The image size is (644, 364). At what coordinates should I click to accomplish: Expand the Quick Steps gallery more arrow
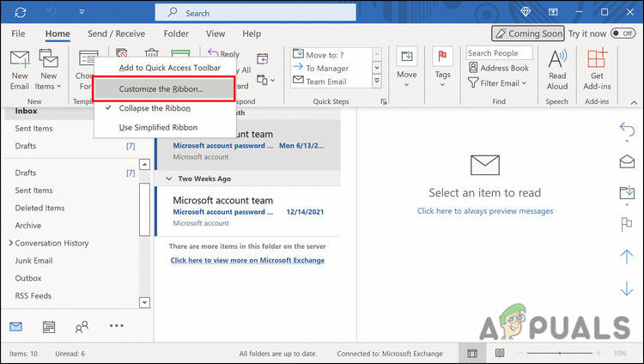[x=377, y=81]
